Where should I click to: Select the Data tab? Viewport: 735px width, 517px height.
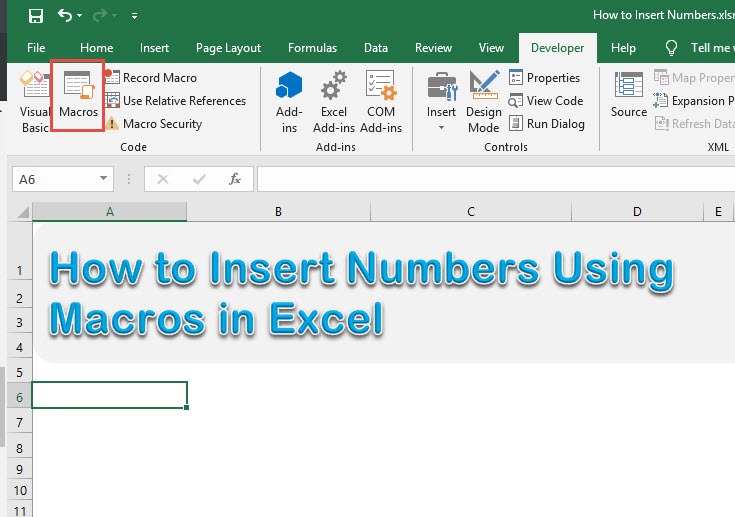pos(376,48)
